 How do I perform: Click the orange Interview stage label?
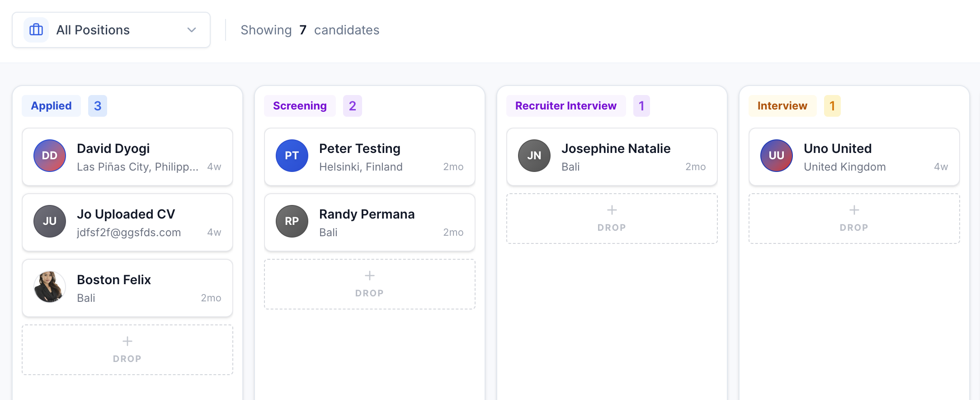[x=782, y=106]
